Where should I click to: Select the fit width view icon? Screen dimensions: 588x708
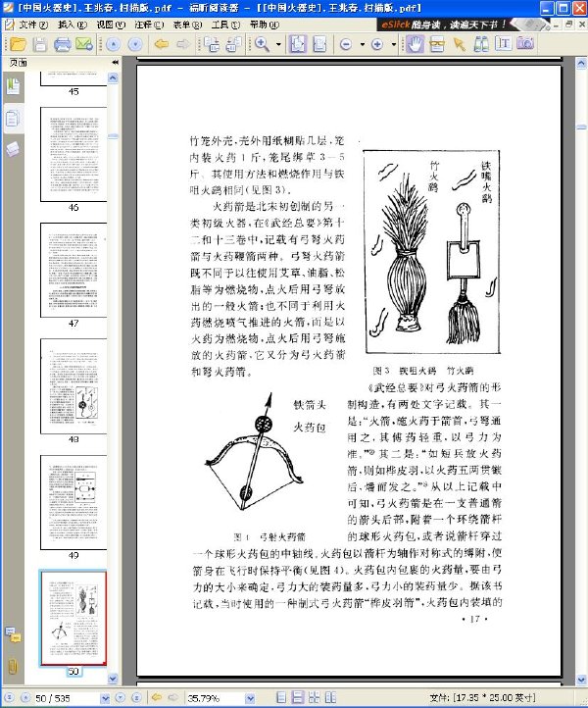[x=319, y=44]
